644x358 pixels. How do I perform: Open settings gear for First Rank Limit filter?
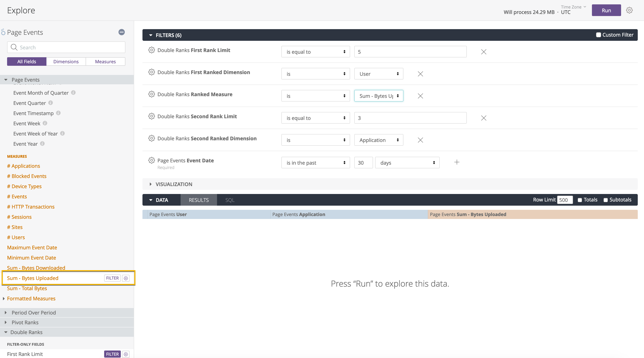tap(151, 50)
